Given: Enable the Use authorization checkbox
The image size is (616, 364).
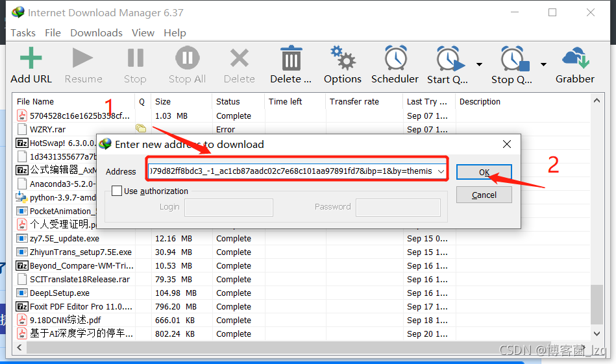Looking at the screenshot, I should (117, 191).
